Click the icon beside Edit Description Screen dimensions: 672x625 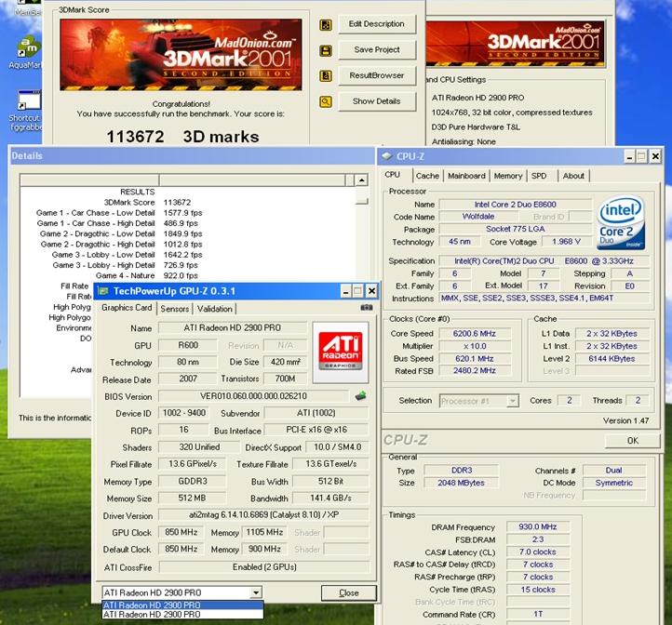[x=326, y=25]
